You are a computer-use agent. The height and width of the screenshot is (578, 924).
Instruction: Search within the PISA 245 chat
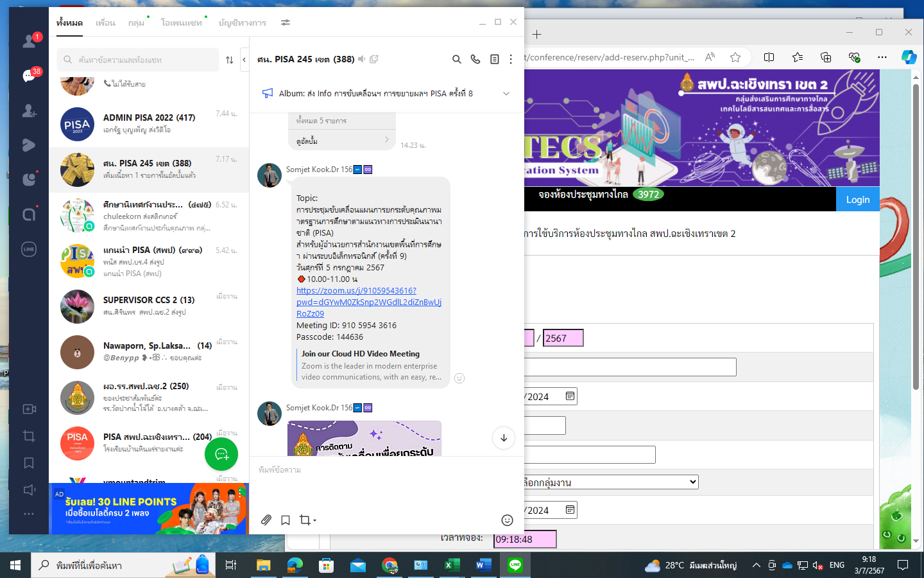pos(457,59)
